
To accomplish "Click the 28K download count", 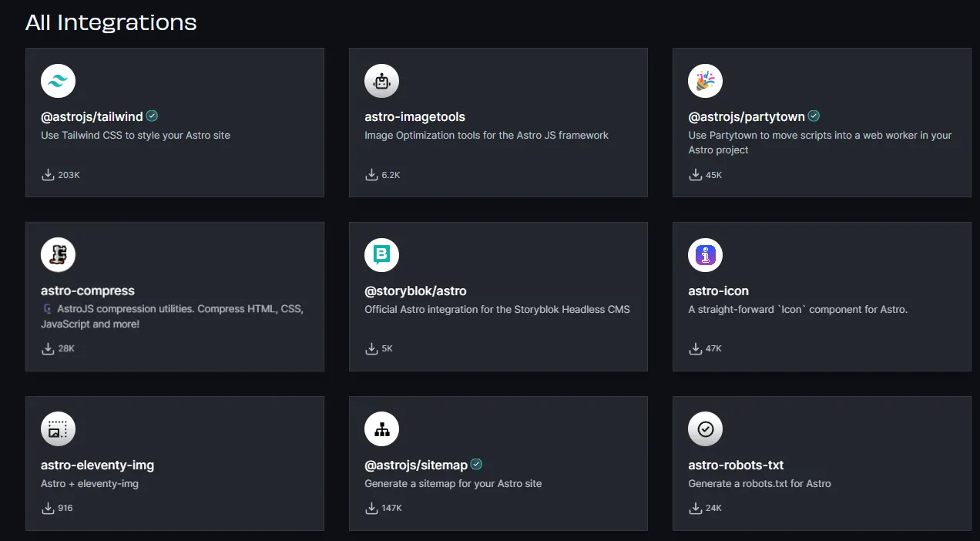I will tap(66, 349).
